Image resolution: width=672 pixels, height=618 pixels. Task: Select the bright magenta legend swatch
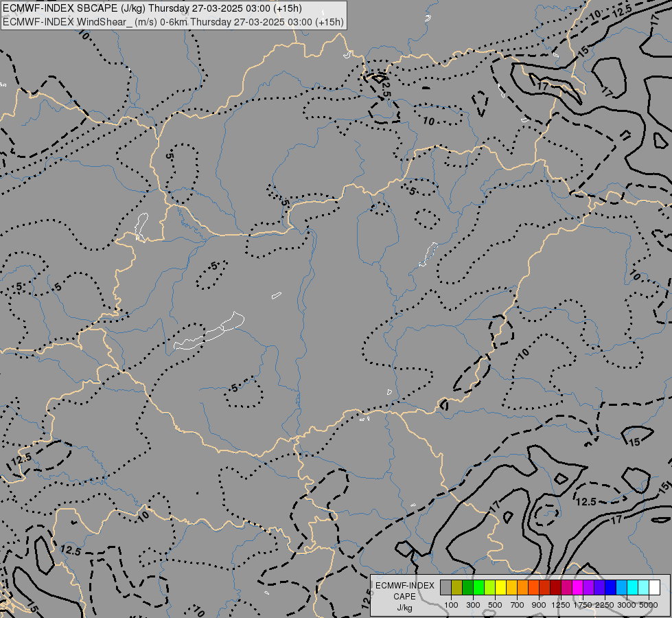(x=578, y=587)
